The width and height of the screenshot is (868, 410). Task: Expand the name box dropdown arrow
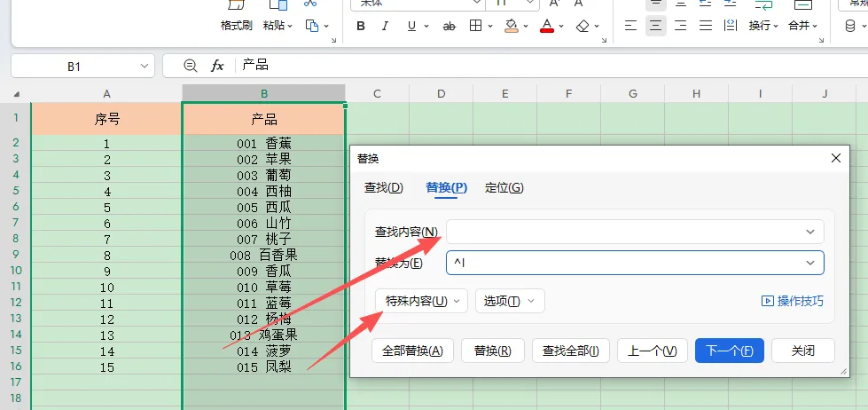[145, 66]
